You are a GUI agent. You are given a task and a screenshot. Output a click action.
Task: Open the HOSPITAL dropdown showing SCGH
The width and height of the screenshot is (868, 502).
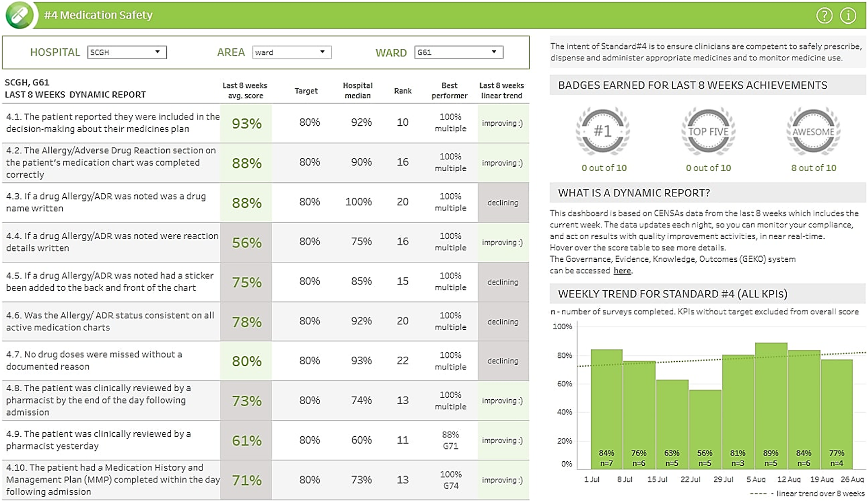[127, 52]
